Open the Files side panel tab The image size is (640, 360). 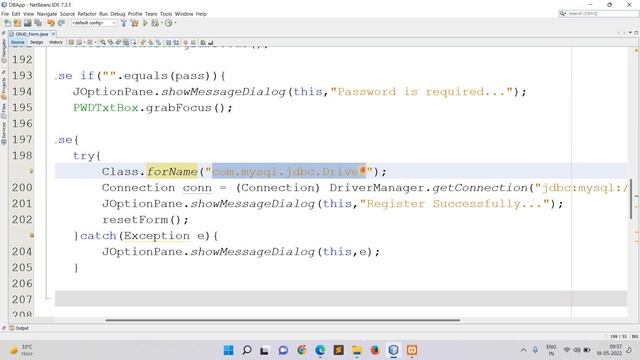(4, 111)
